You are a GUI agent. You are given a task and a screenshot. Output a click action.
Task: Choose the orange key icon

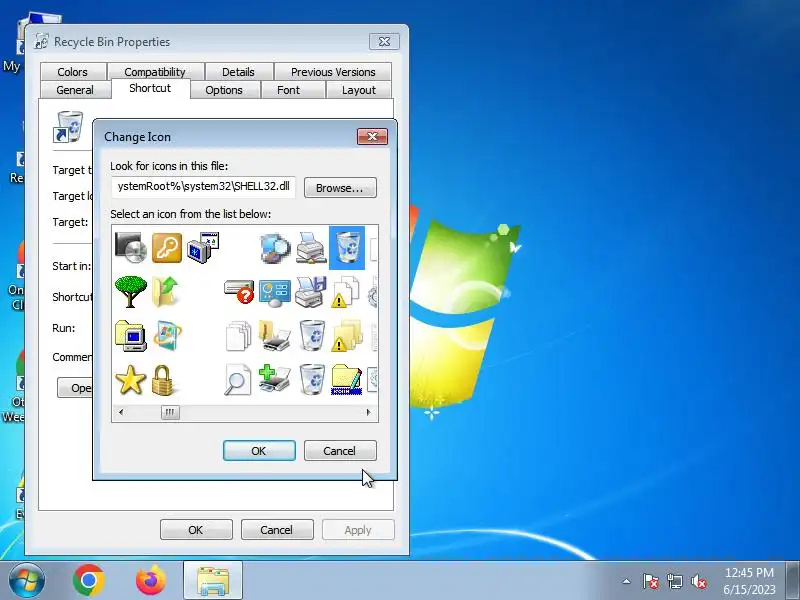click(x=167, y=247)
